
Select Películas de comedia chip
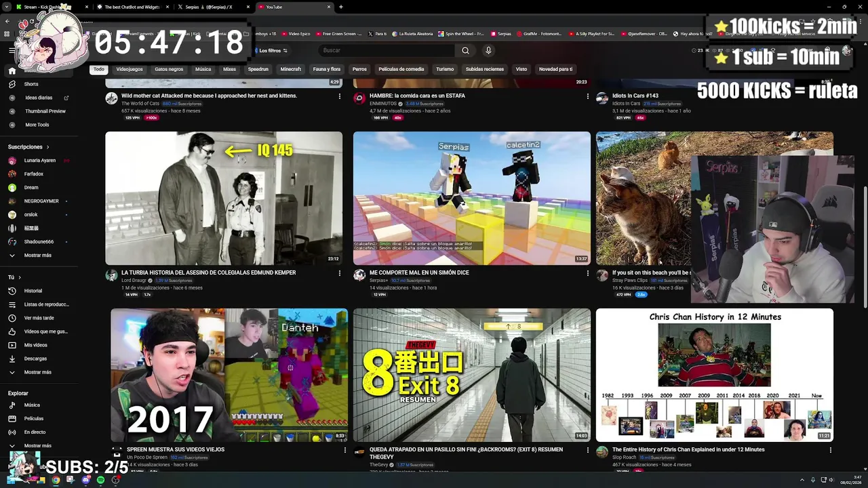coord(401,69)
